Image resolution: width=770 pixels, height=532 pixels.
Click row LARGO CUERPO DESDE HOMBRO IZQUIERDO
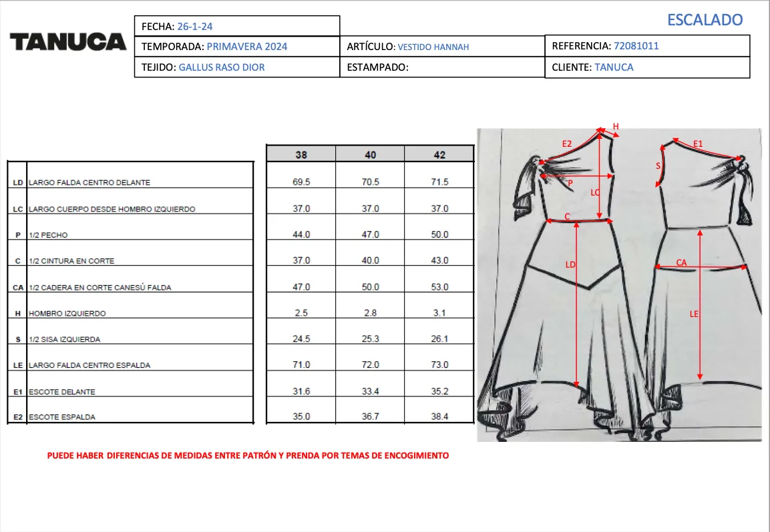click(112, 209)
